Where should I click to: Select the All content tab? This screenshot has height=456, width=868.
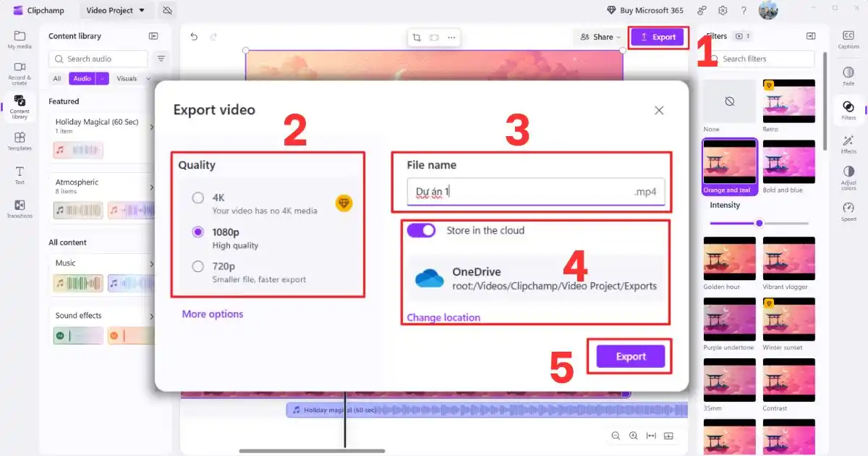pyautogui.click(x=57, y=79)
